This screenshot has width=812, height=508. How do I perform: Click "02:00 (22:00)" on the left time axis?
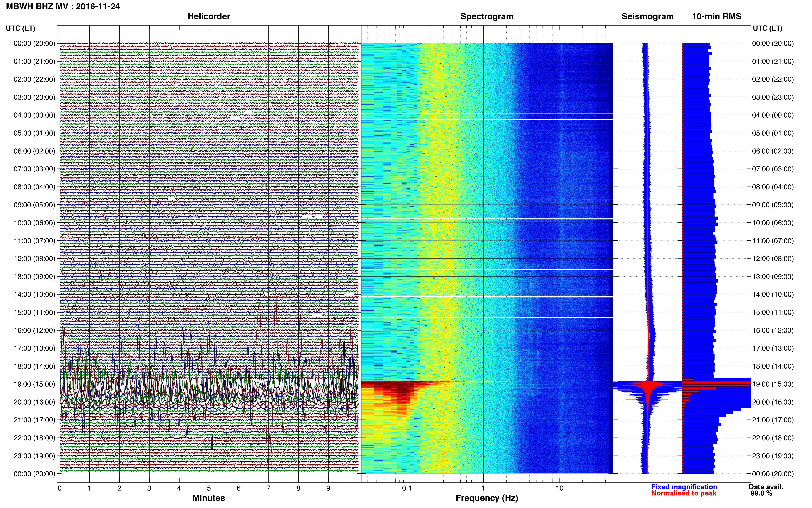34,79
